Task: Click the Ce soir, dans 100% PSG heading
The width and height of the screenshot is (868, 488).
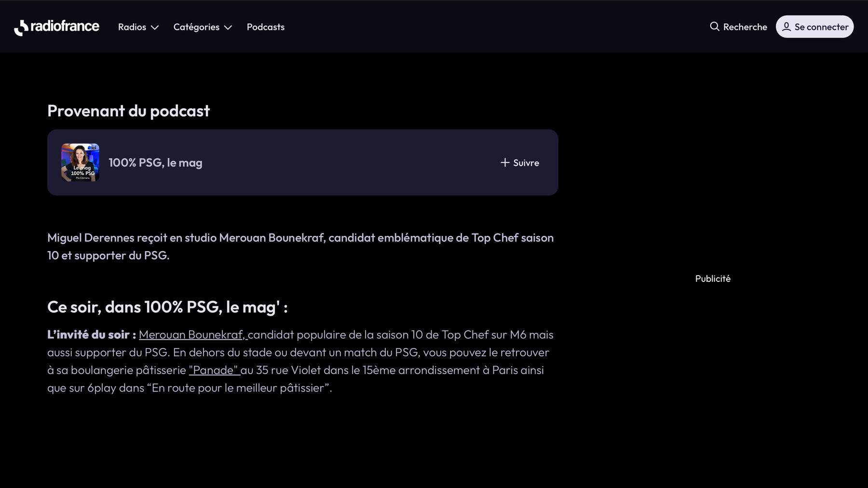Action: click(167, 307)
